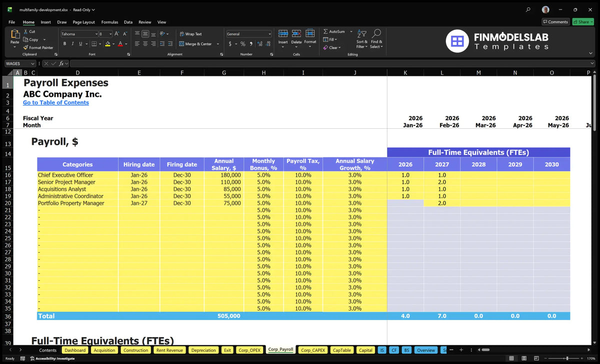Click the Merge & Center icon

[x=182, y=44]
